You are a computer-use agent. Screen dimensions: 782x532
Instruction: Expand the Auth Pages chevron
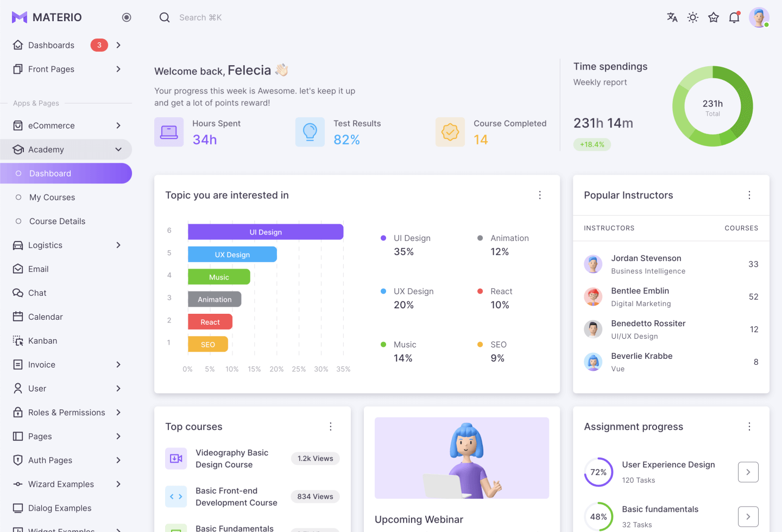(x=118, y=460)
